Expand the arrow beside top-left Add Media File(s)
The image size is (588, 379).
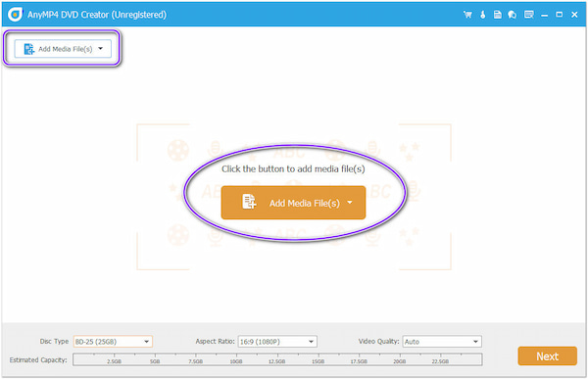click(x=101, y=48)
